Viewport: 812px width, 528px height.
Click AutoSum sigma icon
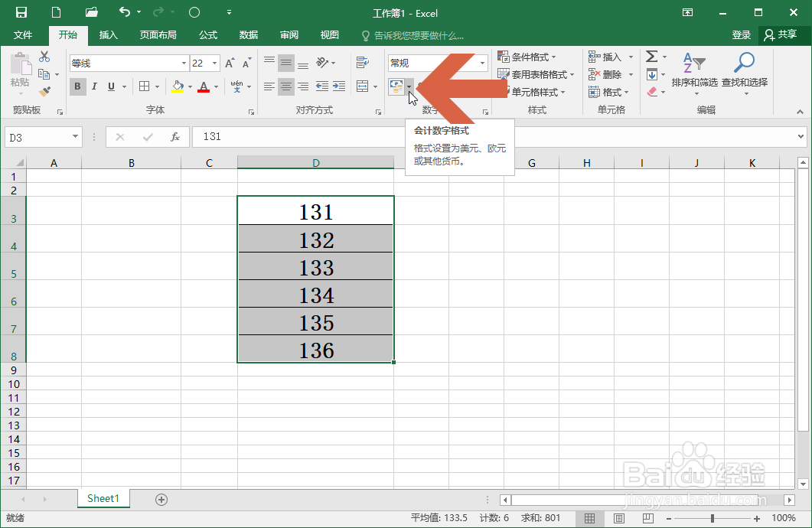(652, 57)
